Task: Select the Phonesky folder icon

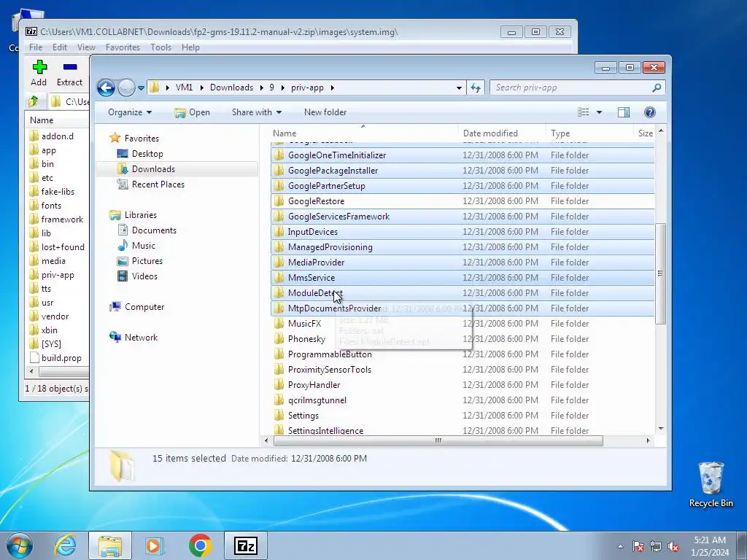Action: click(279, 338)
